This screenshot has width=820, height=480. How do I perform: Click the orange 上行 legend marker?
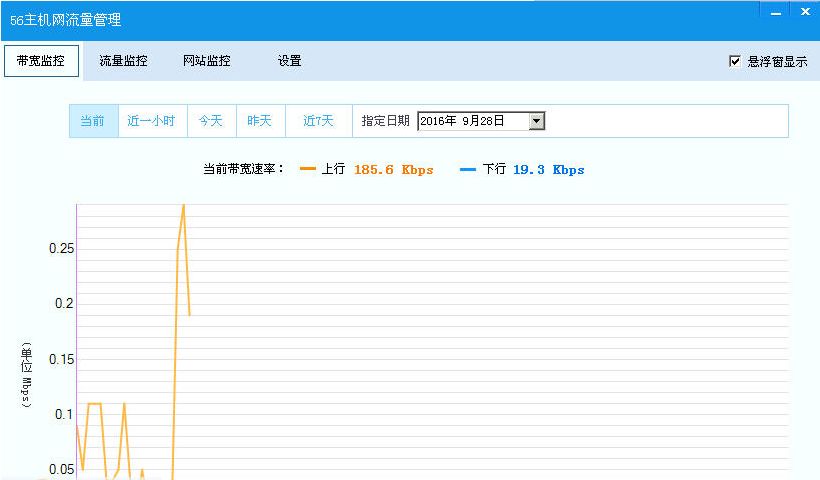pos(308,169)
